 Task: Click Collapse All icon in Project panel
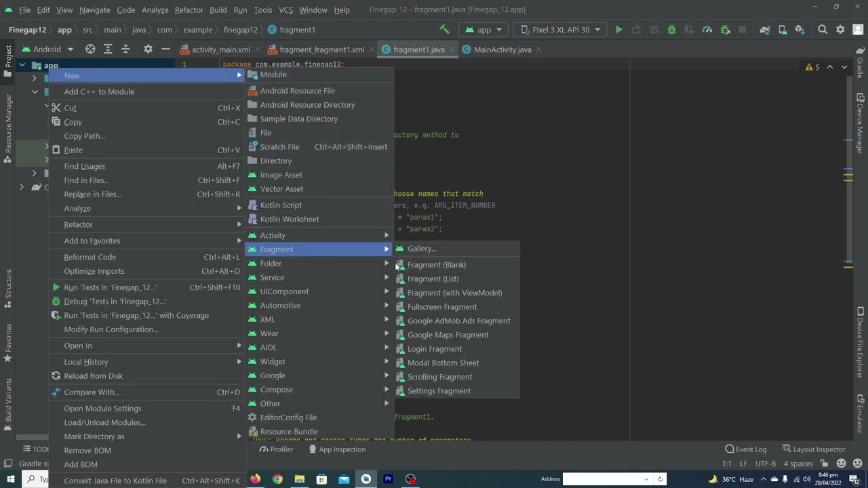pos(125,49)
